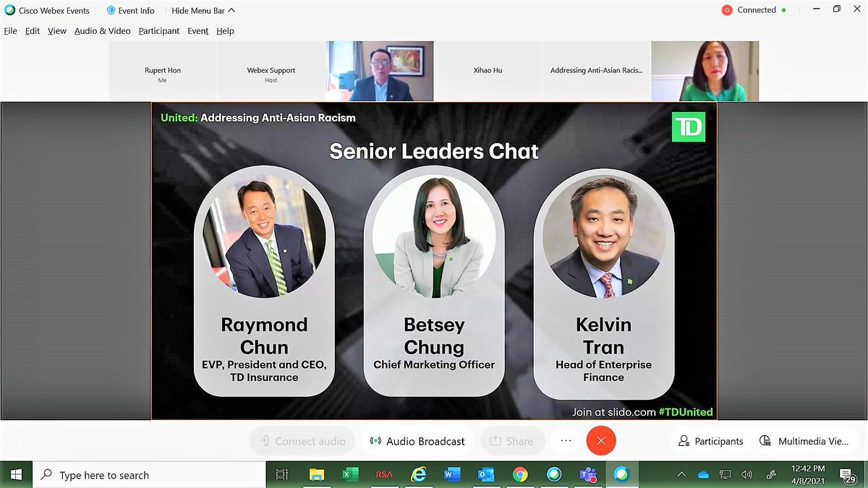
Task: Click 'Head of Enterprise Finance' text
Action: (603, 371)
